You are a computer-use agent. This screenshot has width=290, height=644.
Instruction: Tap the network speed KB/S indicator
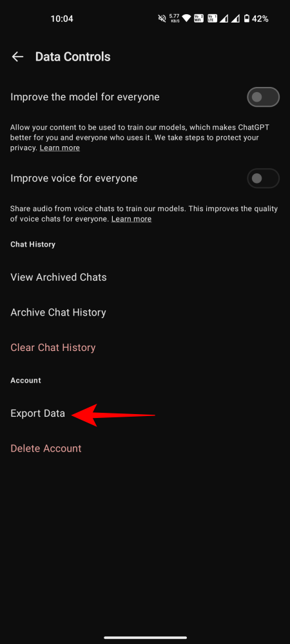tap(174, 19)
